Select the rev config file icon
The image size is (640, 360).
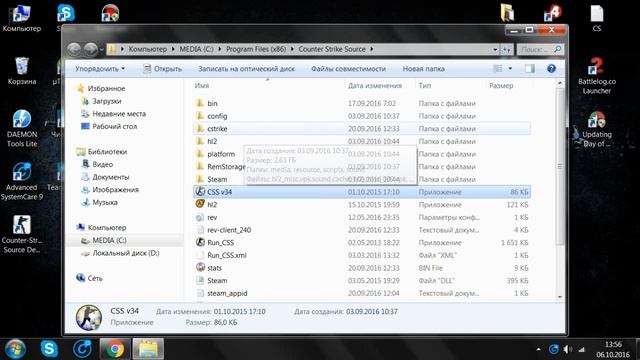click(200, 217)
